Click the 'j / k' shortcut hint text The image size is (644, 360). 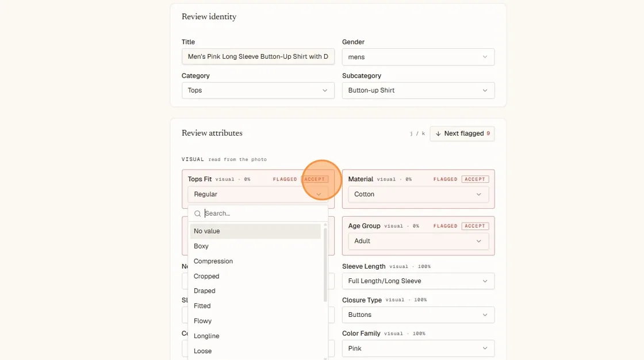point(417,133)
